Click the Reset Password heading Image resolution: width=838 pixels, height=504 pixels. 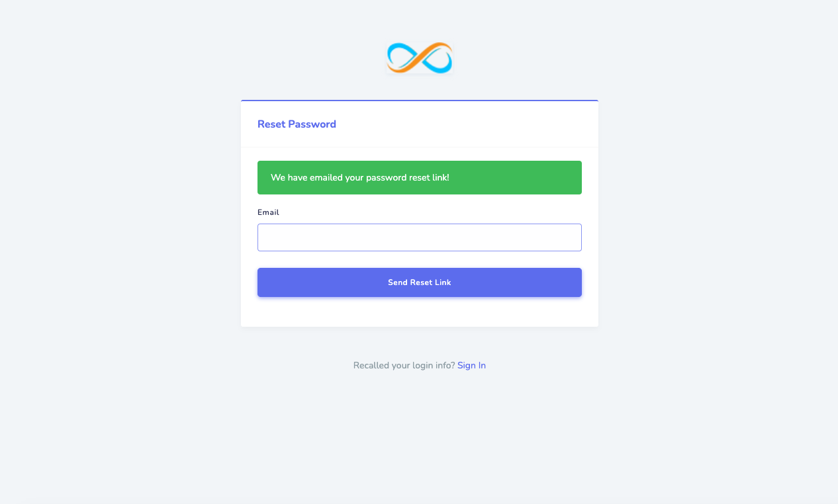[x=297, y=124]
